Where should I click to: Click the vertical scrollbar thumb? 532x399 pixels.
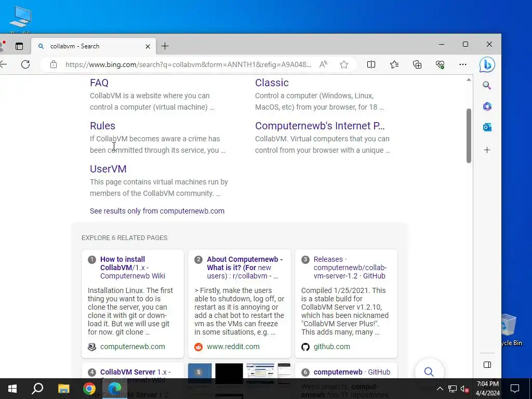[x=469, y=136]
